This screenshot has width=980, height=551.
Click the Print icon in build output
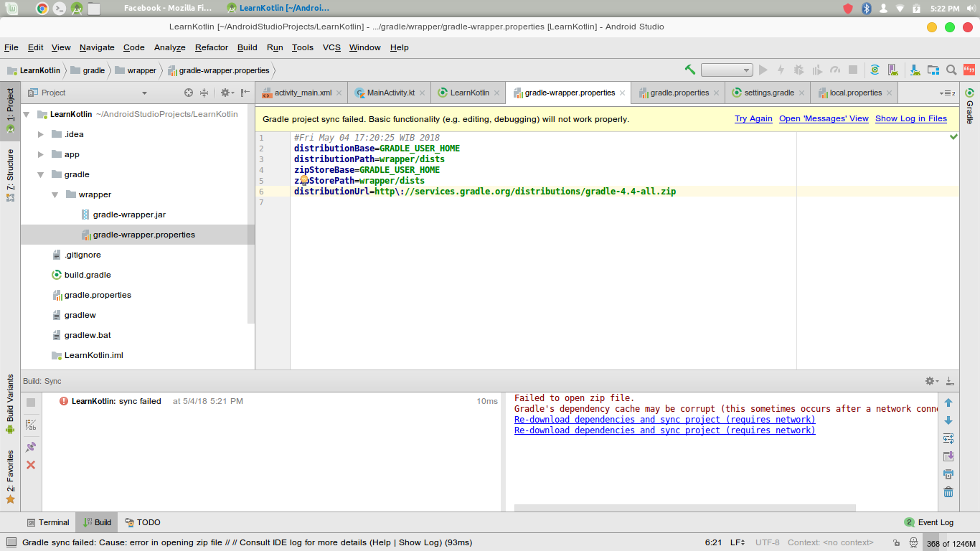(x=948, y=474)
